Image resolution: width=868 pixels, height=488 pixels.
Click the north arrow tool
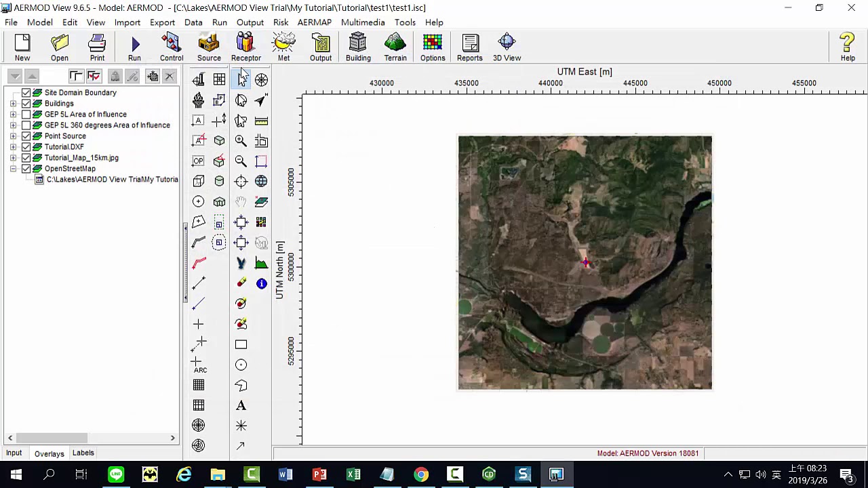[261, 100]
